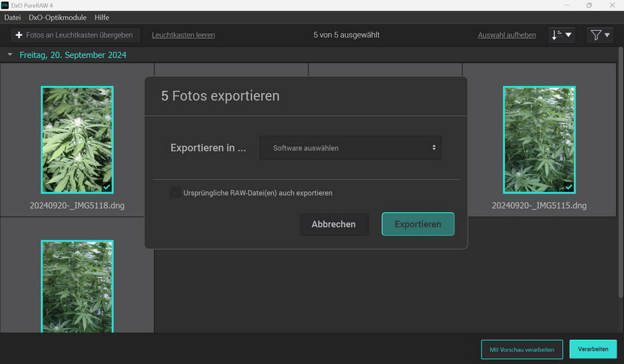The width and height of the screenshot is (624, 364).
Task: Click the Exportieren button
Action: click(x=418, y=224)
